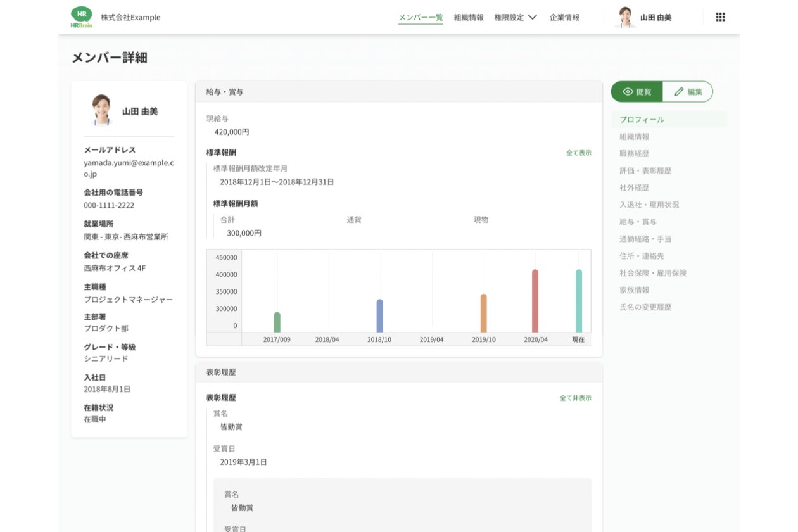The height and width of the screenshot is (532, 798).
Task: Click プロジェクトマネージャー job title text
Action: pyautogui.click(x=128, y=300)
